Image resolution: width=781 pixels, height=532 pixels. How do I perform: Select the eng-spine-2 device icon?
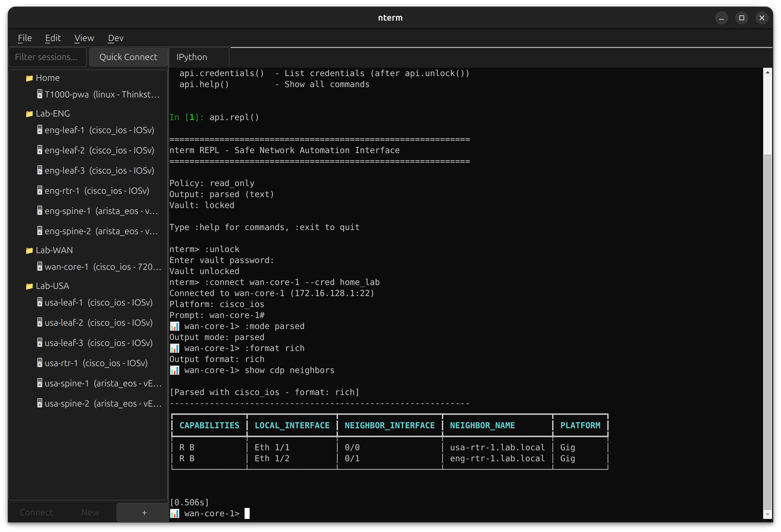[40, 231]
